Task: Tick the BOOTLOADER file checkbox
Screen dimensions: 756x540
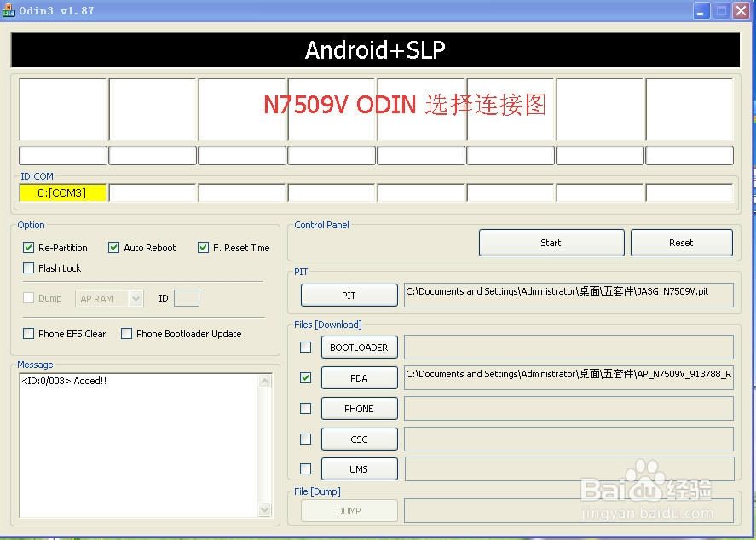Action: coord(306,347)
